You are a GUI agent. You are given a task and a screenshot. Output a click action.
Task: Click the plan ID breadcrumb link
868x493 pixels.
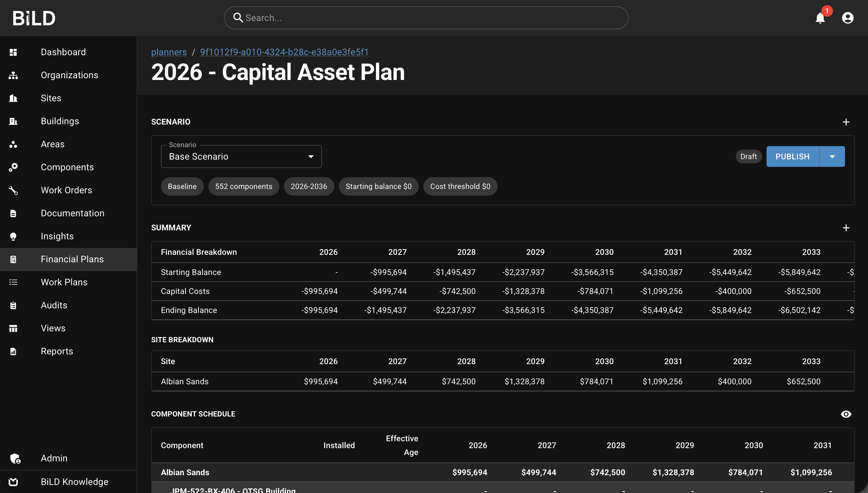point(285,52)
